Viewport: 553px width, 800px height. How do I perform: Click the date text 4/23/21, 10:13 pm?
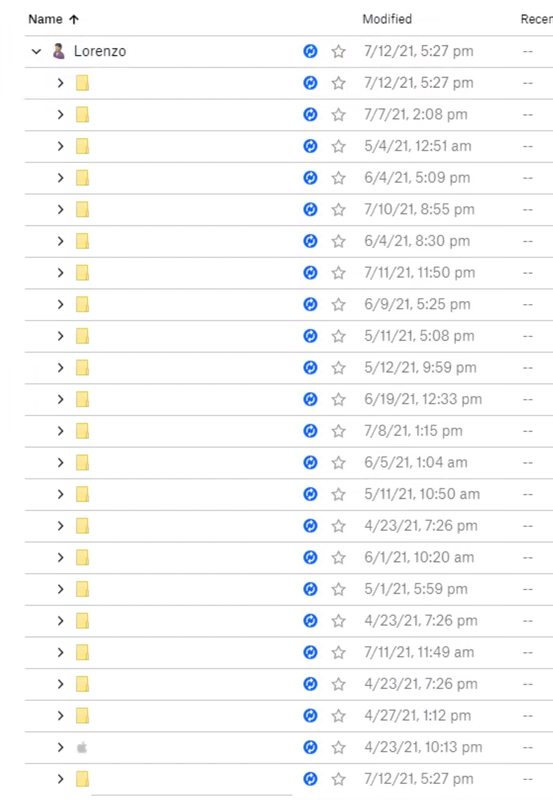pos(423,747)
